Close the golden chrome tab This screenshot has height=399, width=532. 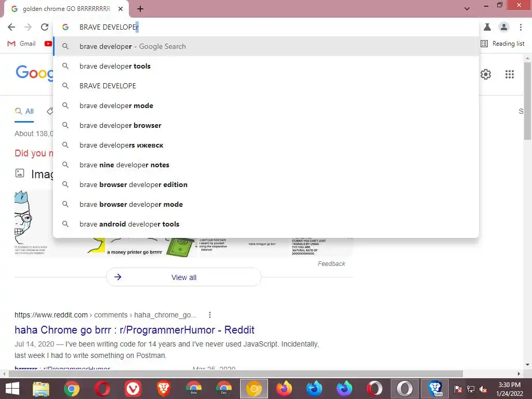(121, 9)
